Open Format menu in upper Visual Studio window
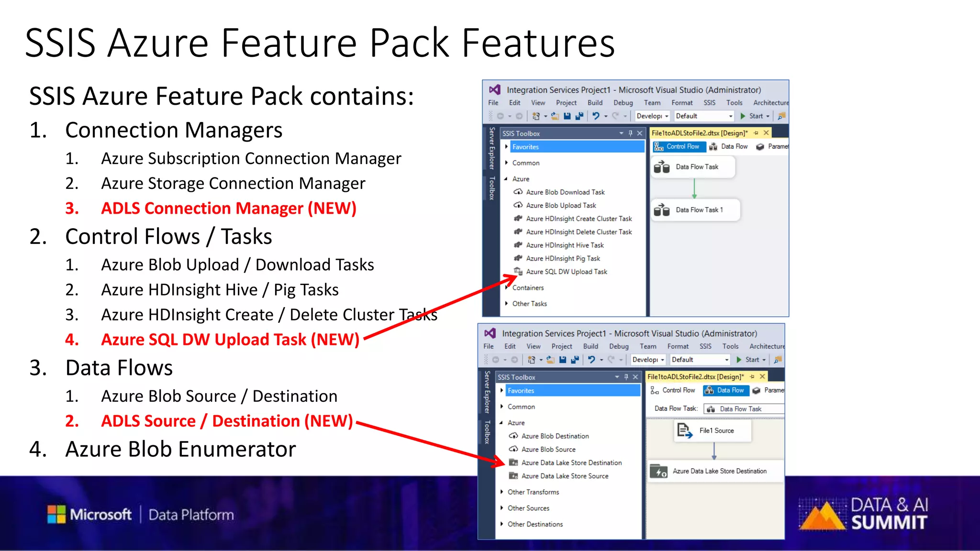 tap(682, 103)
